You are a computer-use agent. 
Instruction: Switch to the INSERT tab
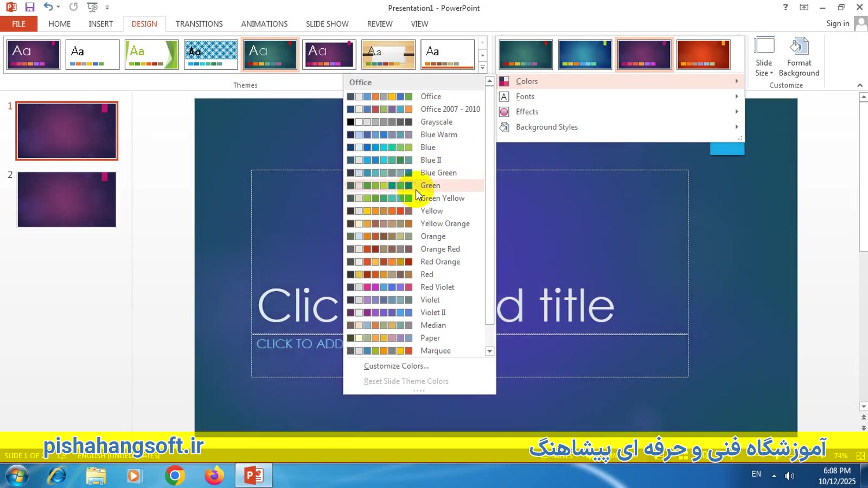point(101,24)
